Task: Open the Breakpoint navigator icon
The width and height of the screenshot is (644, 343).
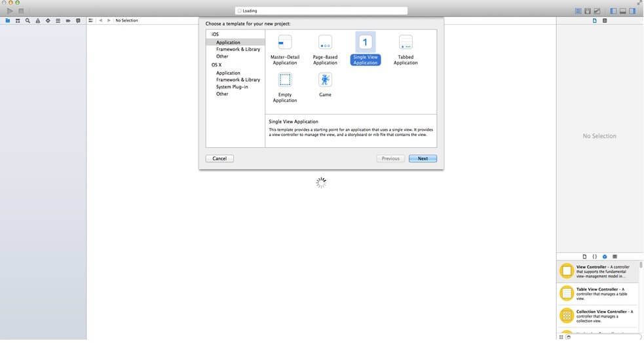Action: pos(67,20)
